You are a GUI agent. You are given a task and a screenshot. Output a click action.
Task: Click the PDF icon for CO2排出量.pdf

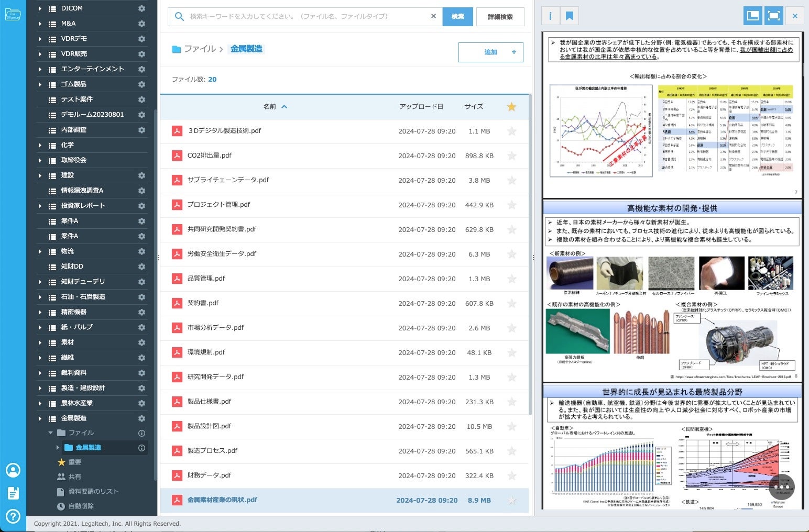pos(177,156)
